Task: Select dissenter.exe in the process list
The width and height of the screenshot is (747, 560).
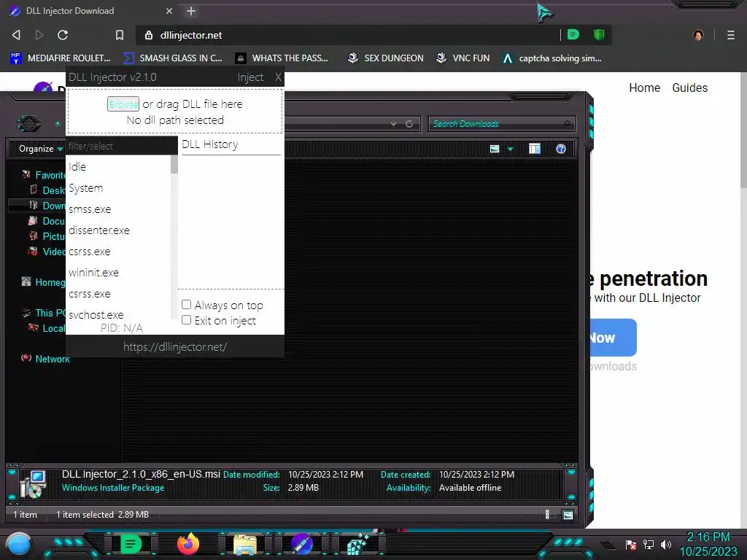Action: [x=118, y=230]
